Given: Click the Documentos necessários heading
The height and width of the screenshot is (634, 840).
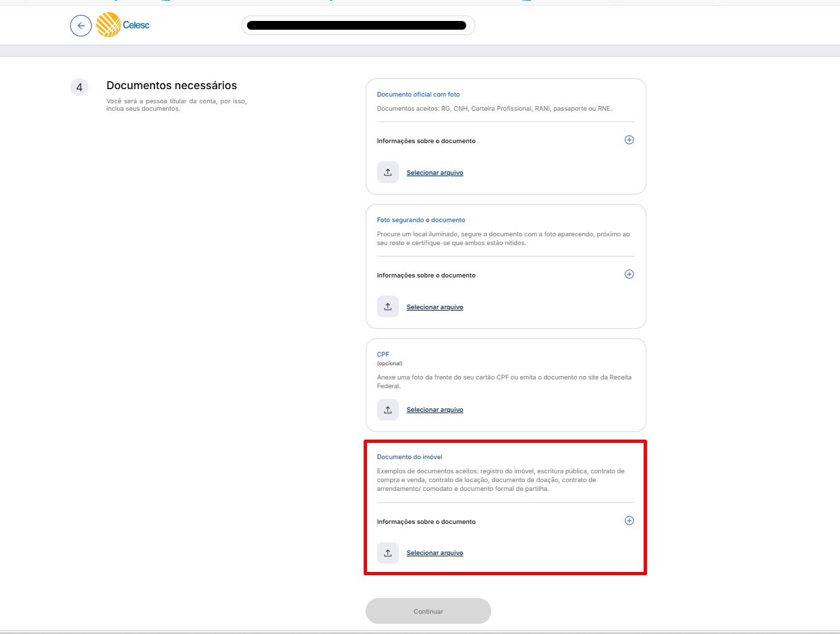Looking at the screenshot, I should pyautogui.click(x=171, y=86).
